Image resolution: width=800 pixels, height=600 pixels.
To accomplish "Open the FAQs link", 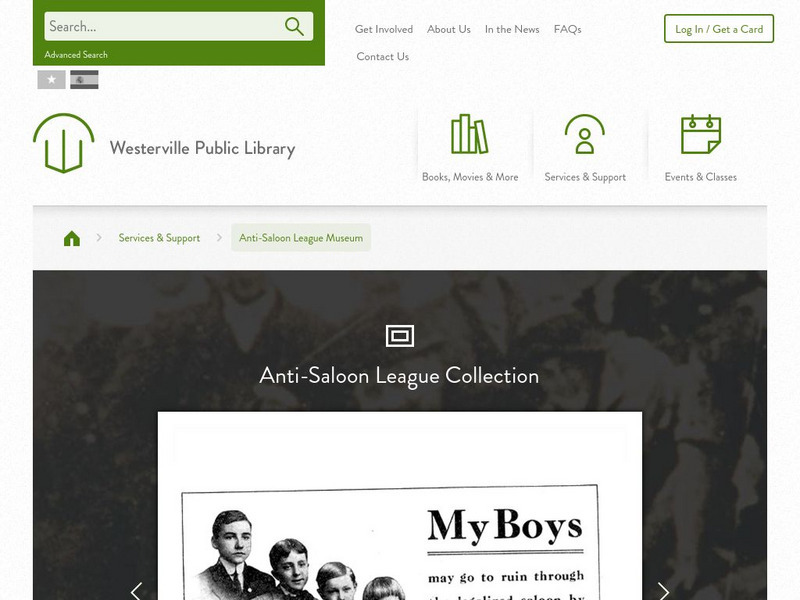I will 568,30.
